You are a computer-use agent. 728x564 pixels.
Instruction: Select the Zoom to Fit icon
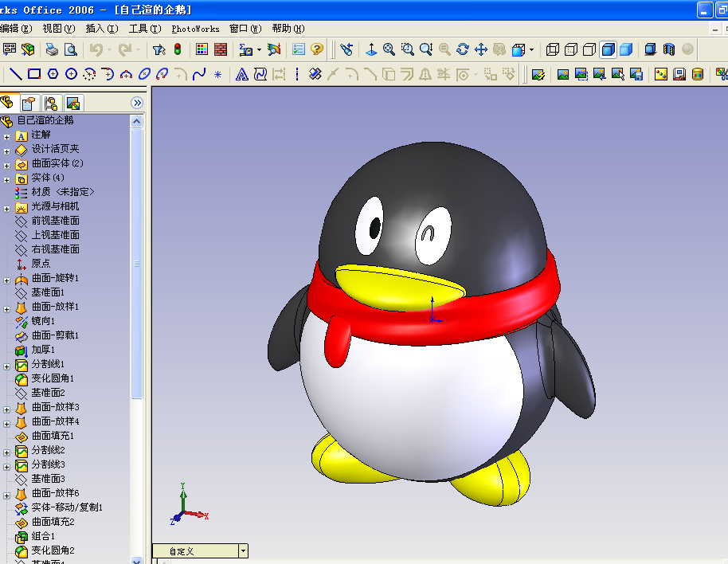pyautogui.click(x=389, y=49)
